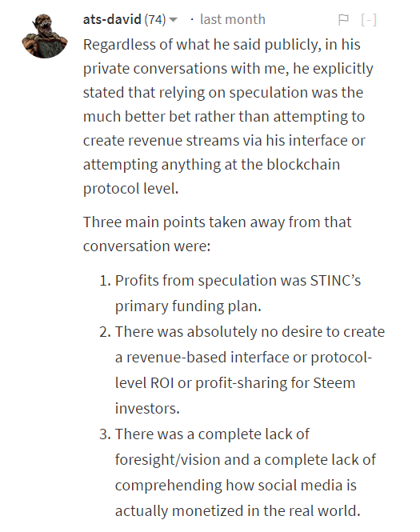Image resolution: width=420 pixels, height=532 pixels.
Task: Visit the ats-david username link
Action: (112, 19)
